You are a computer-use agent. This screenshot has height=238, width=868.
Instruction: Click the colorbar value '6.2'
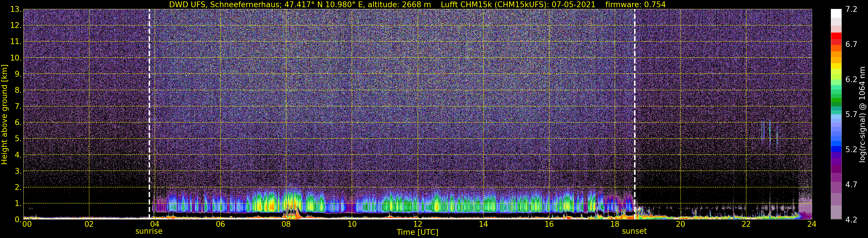851,80
